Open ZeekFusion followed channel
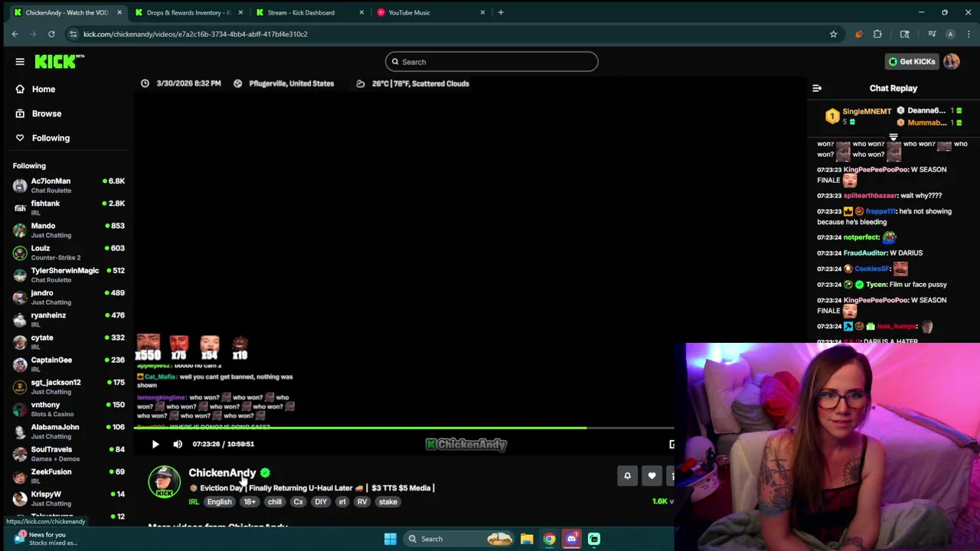 (69, 476)
